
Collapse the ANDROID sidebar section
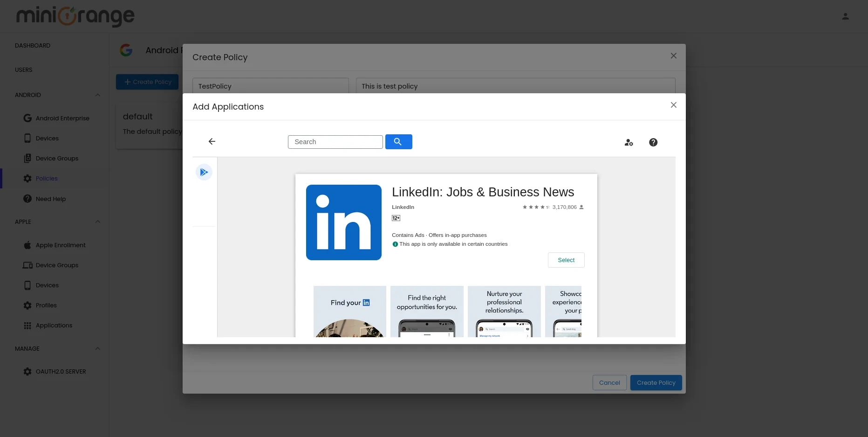[98, 95]
